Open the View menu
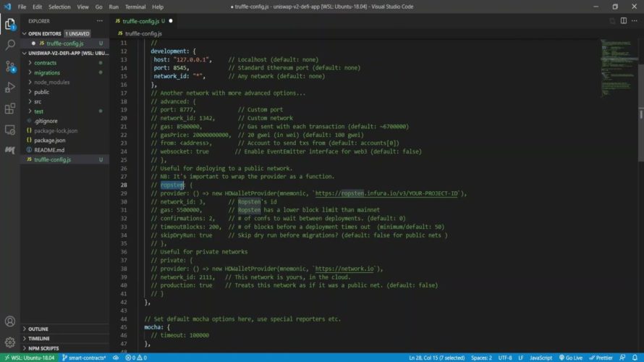Screen dimensions: 644x362 click(82, 7)
